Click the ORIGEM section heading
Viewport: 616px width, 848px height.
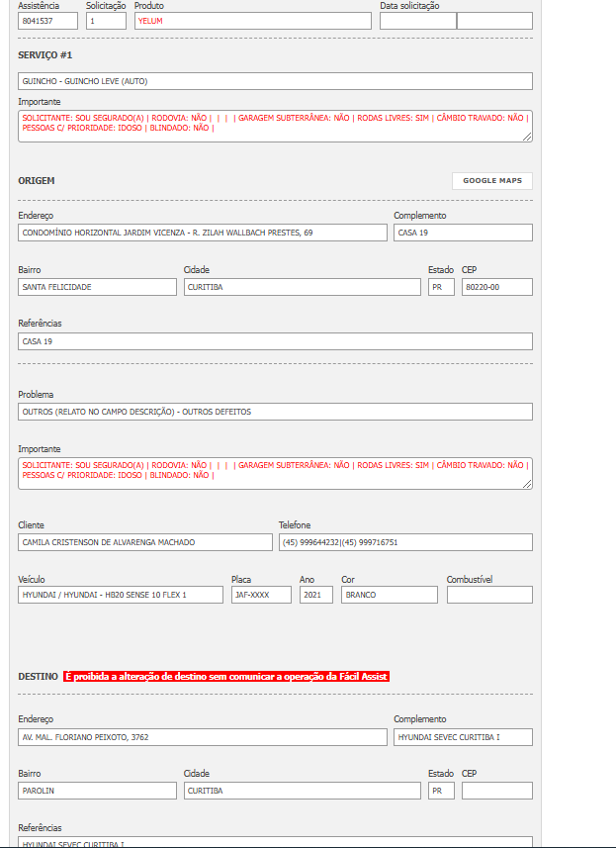[x=37, y=181]
